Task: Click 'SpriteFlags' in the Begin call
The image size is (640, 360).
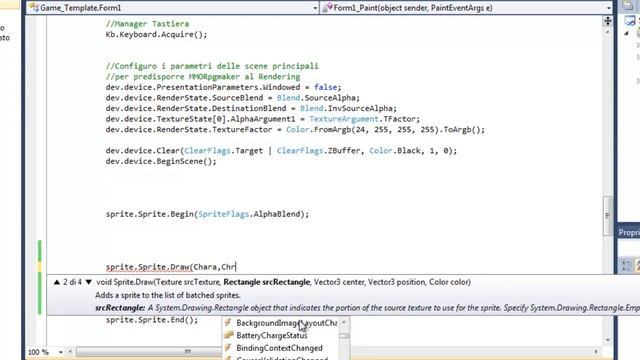Action: pyautogui.click(x=223, y=214)
